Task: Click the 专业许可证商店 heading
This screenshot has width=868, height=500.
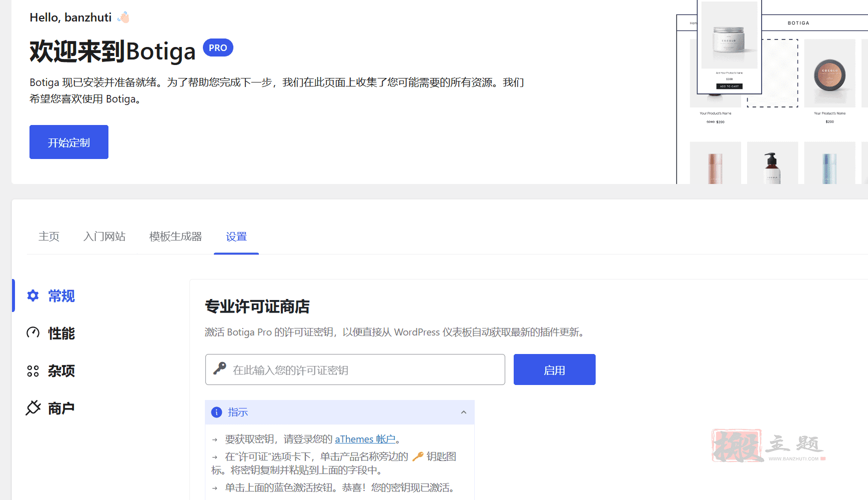Action: coord(257,306)
